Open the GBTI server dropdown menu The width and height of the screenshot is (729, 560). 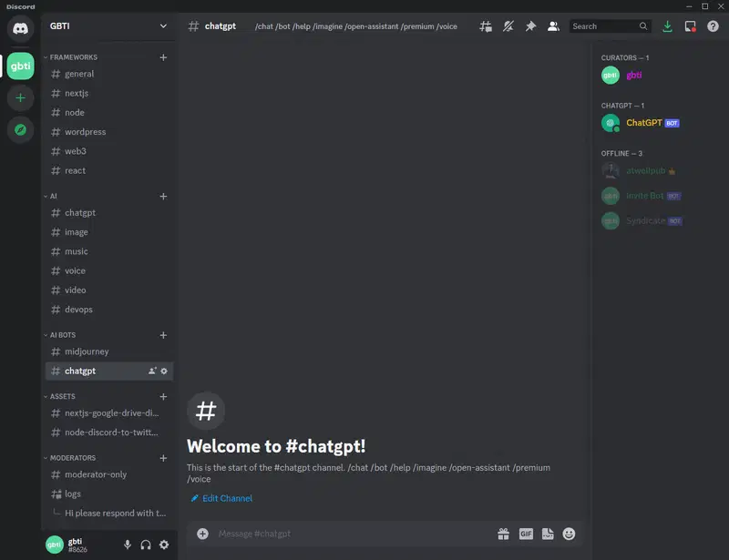(x=108, y=26)
